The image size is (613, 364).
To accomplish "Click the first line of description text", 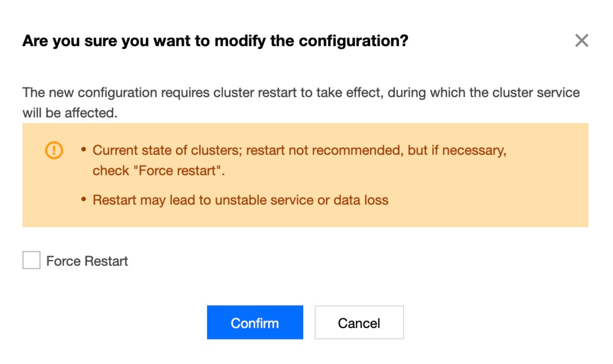I will point(301,93).
